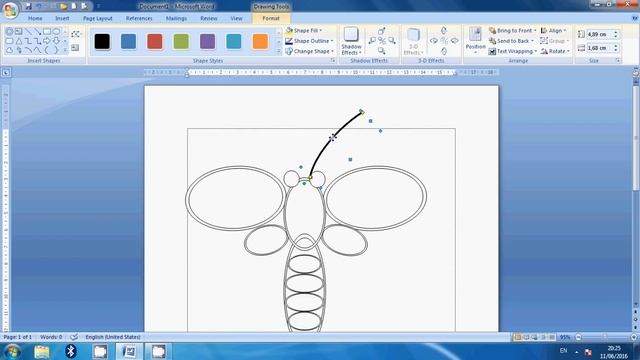Tilt 3-D shape left
The width and height of the screenshot is (640, 360).
(434, 40)
